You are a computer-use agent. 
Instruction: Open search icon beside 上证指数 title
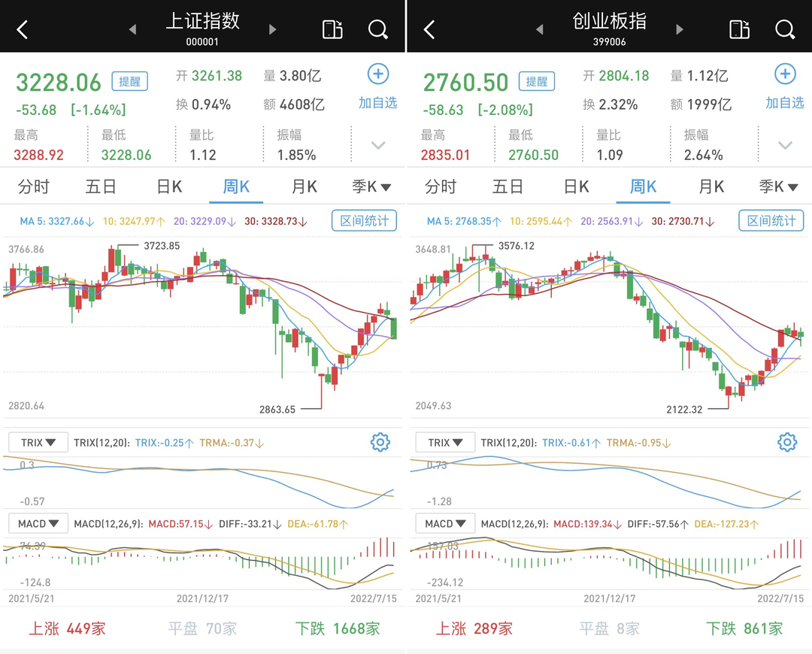tap(377, 30)
